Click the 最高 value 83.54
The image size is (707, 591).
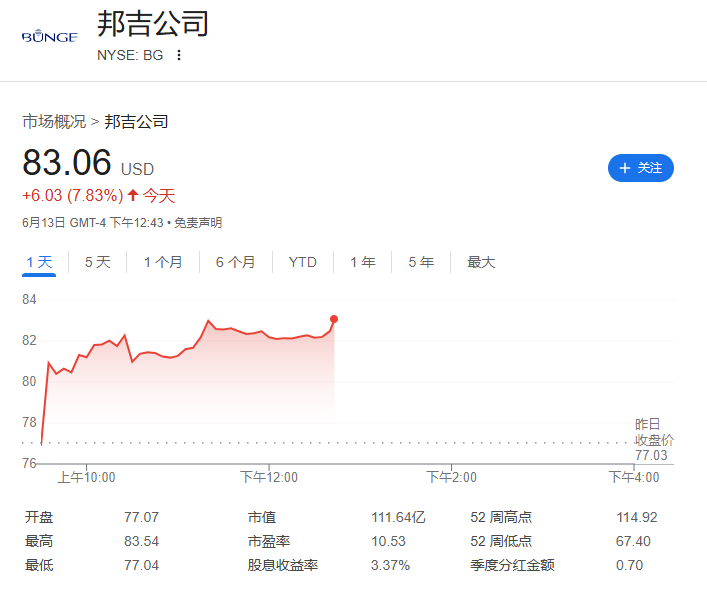point(142,541)
